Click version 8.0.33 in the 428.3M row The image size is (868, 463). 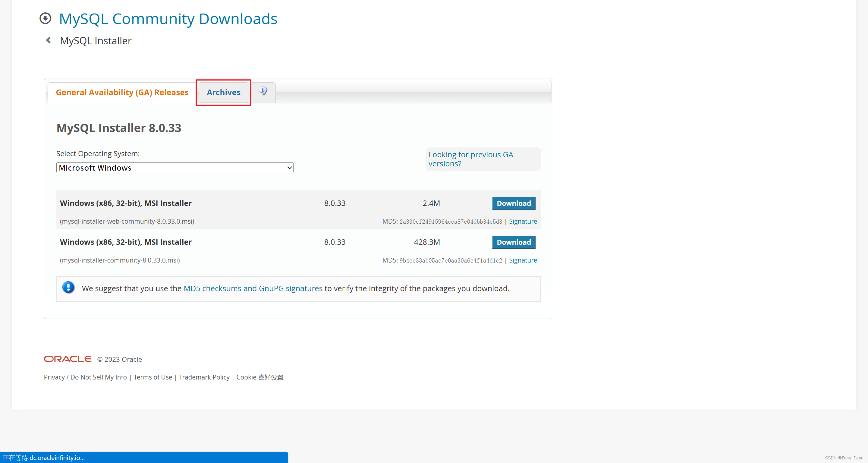tap(335, 242)
